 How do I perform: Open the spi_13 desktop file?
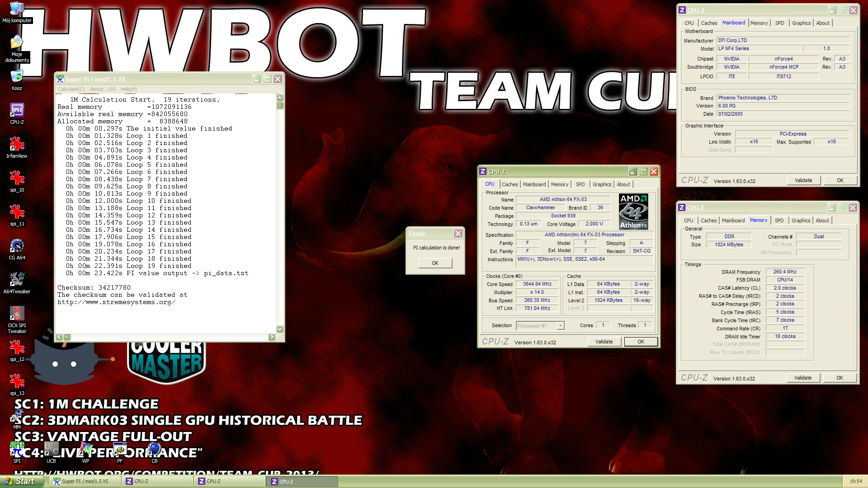(17, 385)
